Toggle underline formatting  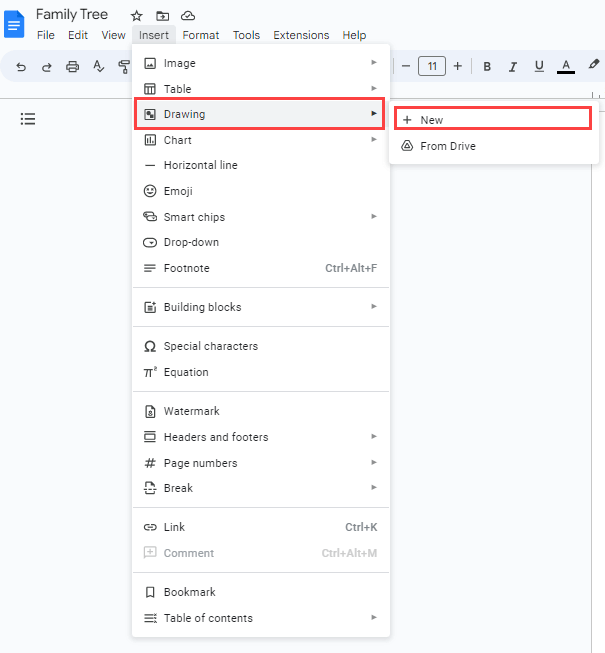539,66
